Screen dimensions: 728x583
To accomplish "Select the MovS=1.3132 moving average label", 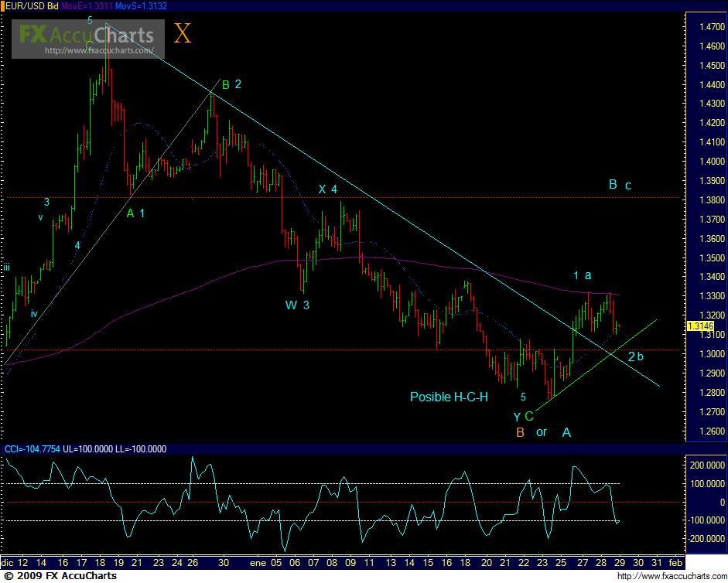I will pos(139,5).
